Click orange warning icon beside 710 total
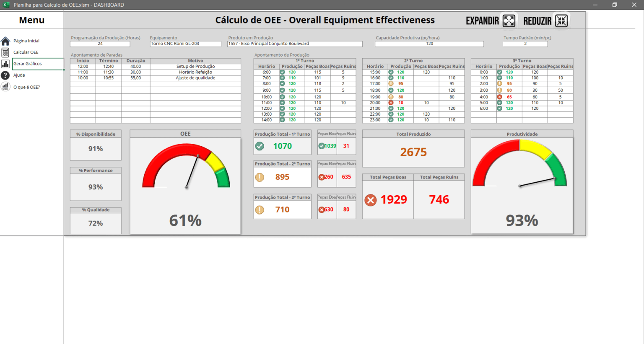This screenshot has height=344, width=644. pyautogui.click(x=260, y=210)
